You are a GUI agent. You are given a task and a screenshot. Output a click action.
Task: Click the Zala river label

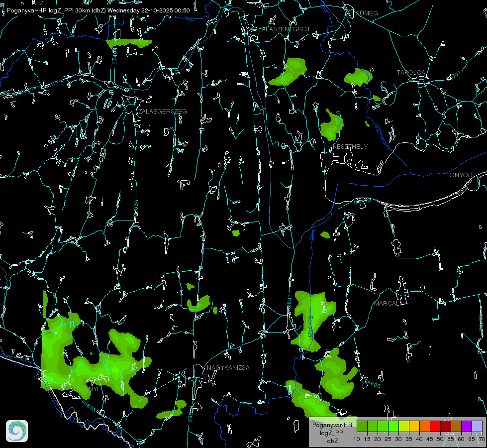[312, 234]
